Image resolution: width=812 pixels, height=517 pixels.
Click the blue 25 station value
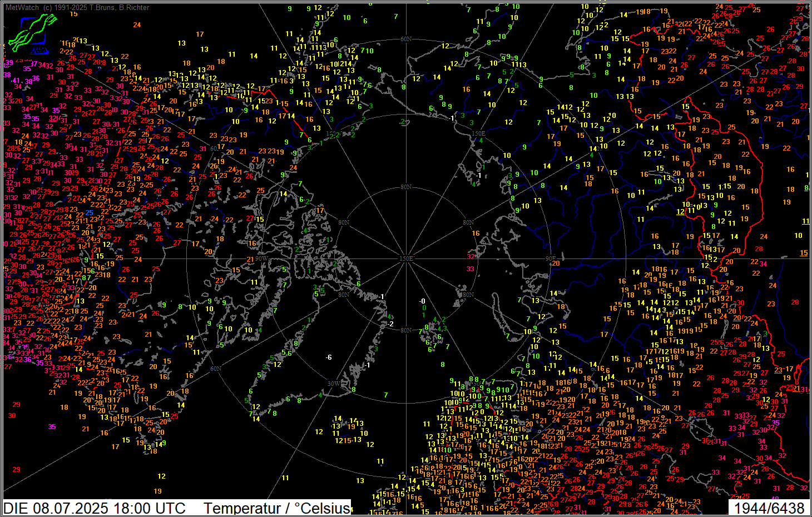90,212
